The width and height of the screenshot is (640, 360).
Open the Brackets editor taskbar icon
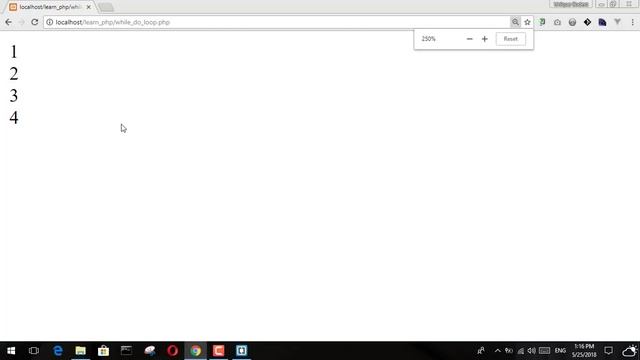(x=241, y=351)
